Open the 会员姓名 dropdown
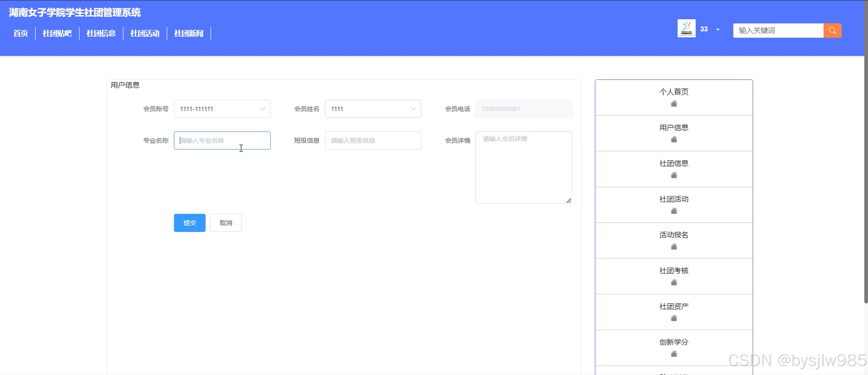This screenshot has height=375, width=868. coord(373,109)
